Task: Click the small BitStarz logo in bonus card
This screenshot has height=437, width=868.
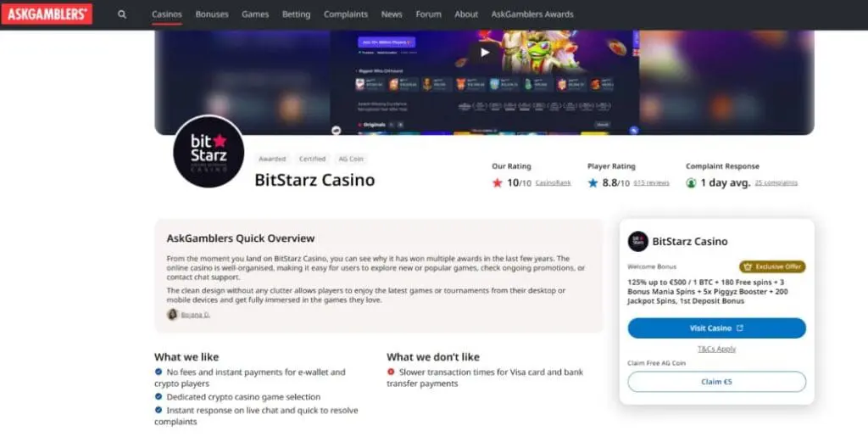Action: click(x=637, y=242)
